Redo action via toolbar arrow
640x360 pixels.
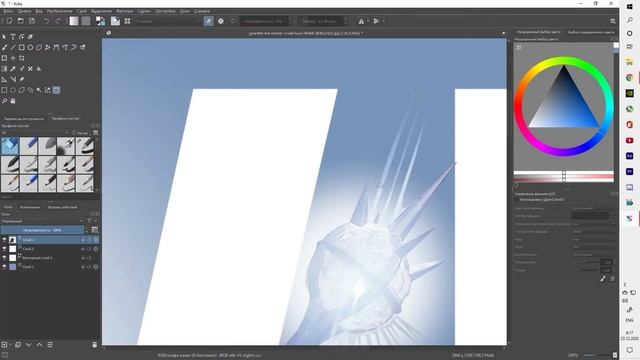[58, 21]
